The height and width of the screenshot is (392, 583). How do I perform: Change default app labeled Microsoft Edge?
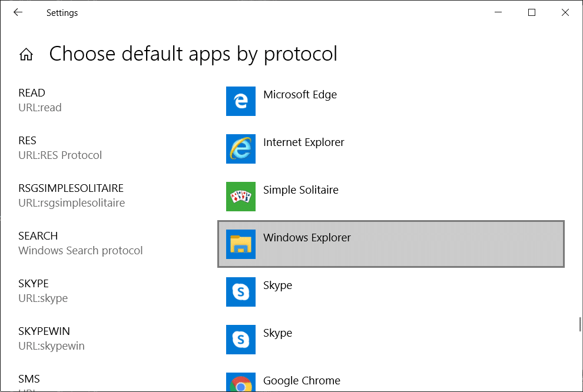coord(300,95)
